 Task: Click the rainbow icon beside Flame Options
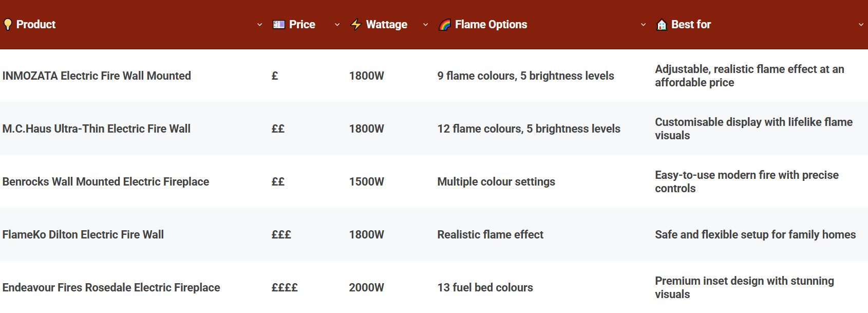(444, 24)
